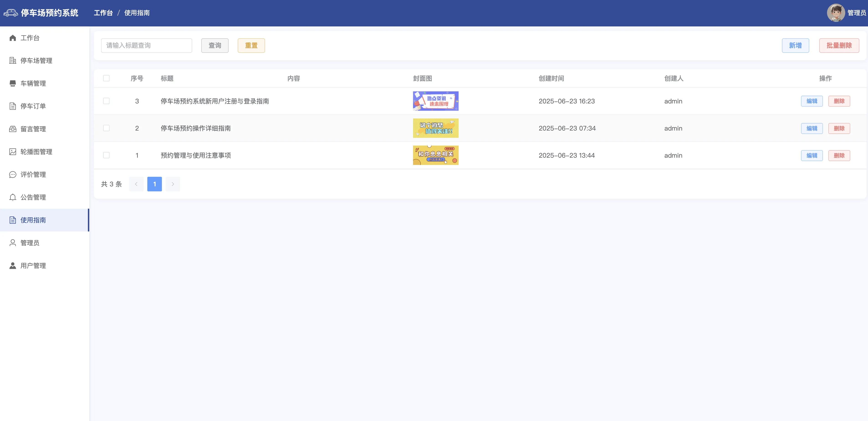This screenshot has width=868, height=421.
Task: Go to next page with right chevron
Action: (173, 184)
